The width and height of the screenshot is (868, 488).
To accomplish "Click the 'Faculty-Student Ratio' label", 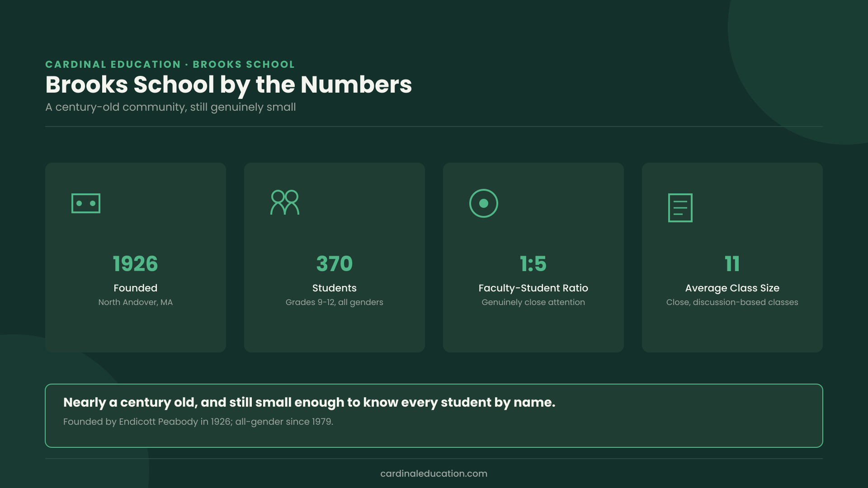I will click(x=533, y=288).
